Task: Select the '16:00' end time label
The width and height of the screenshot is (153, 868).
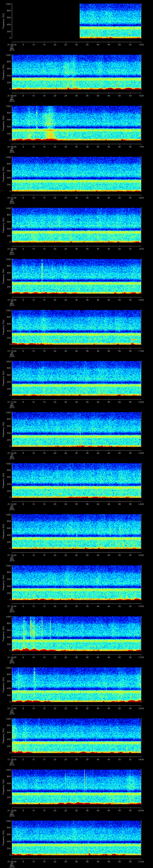Action: click(141, 606)
